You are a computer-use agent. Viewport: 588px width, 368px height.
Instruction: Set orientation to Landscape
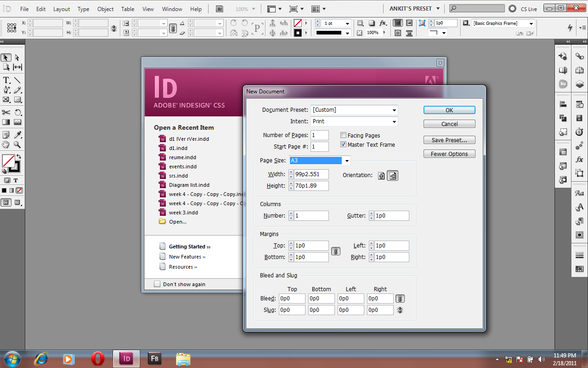[x=393, y=175]
